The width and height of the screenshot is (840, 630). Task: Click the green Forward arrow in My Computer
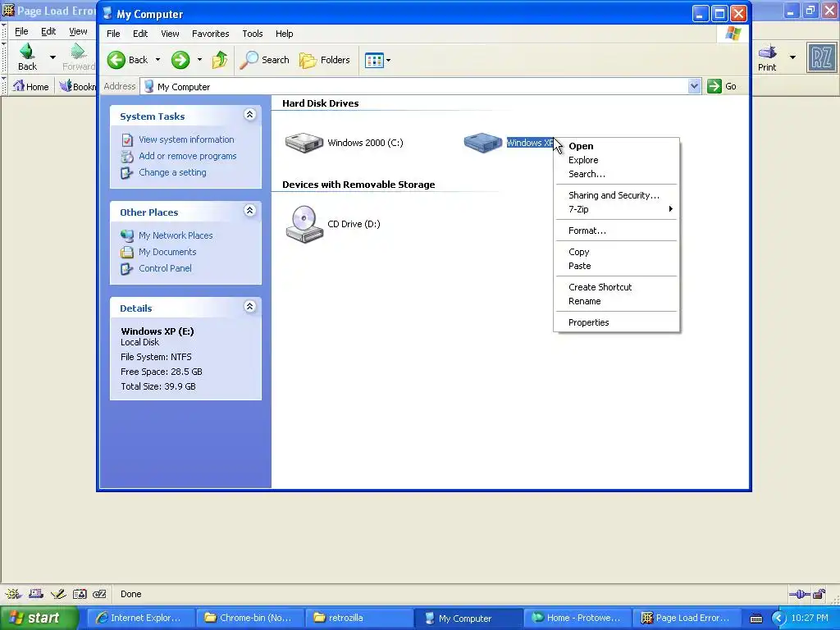tap(180, 60)
